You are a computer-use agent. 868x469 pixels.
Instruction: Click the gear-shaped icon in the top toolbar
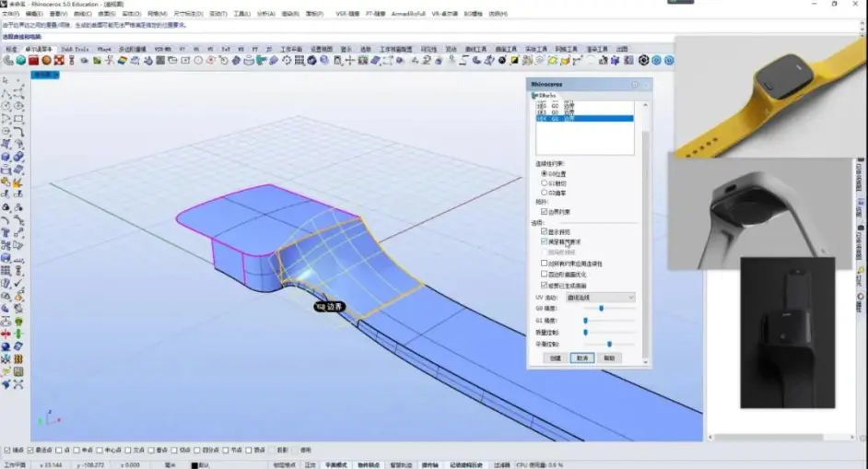[x=287, y=61]
